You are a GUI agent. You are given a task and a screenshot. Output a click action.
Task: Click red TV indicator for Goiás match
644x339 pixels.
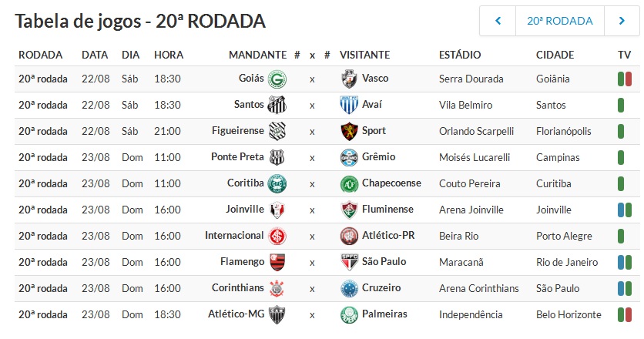pyautogui.click(x=628, y=79)
